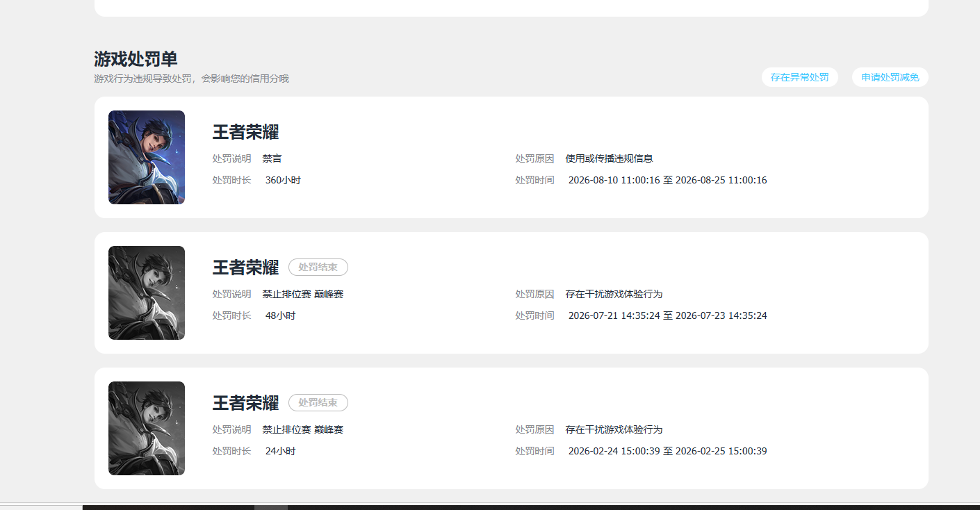
Task: Click the 游戏处罚单 heading
Action: click(136, 59)
